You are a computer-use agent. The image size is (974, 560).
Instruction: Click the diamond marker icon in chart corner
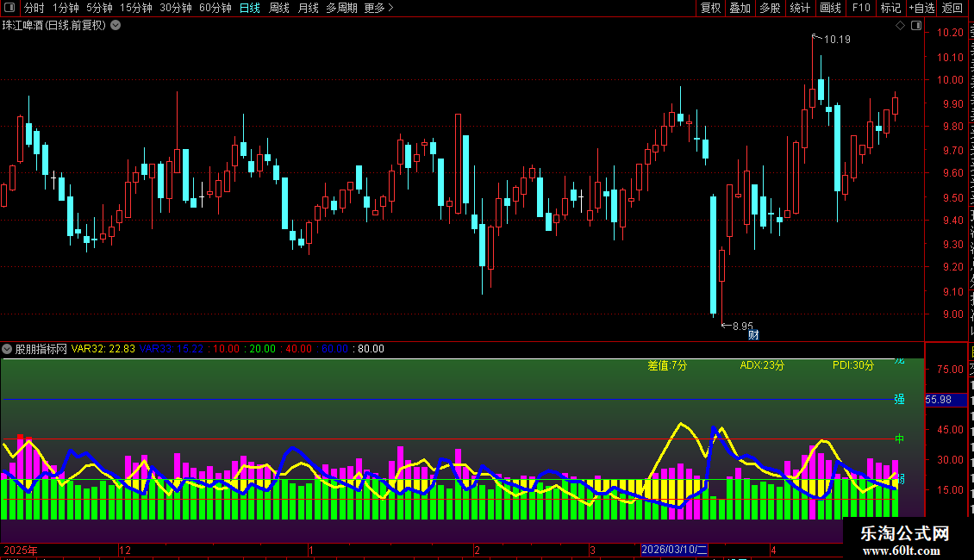pyautogui.click(x=900, y=26)
